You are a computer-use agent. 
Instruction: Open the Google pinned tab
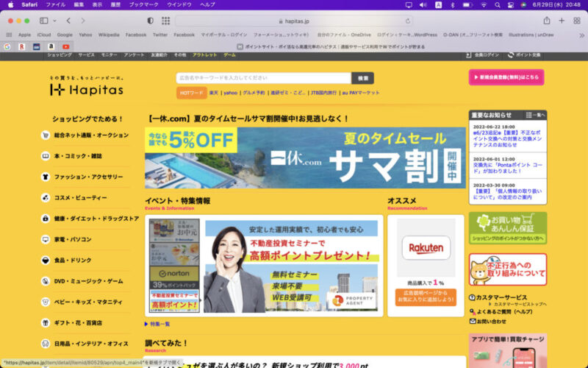pos(7,47)
